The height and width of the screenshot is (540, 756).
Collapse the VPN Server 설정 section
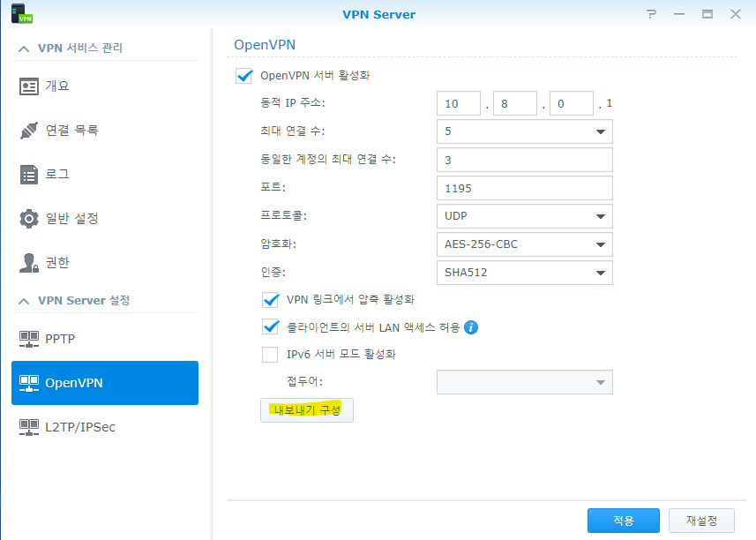23,301
